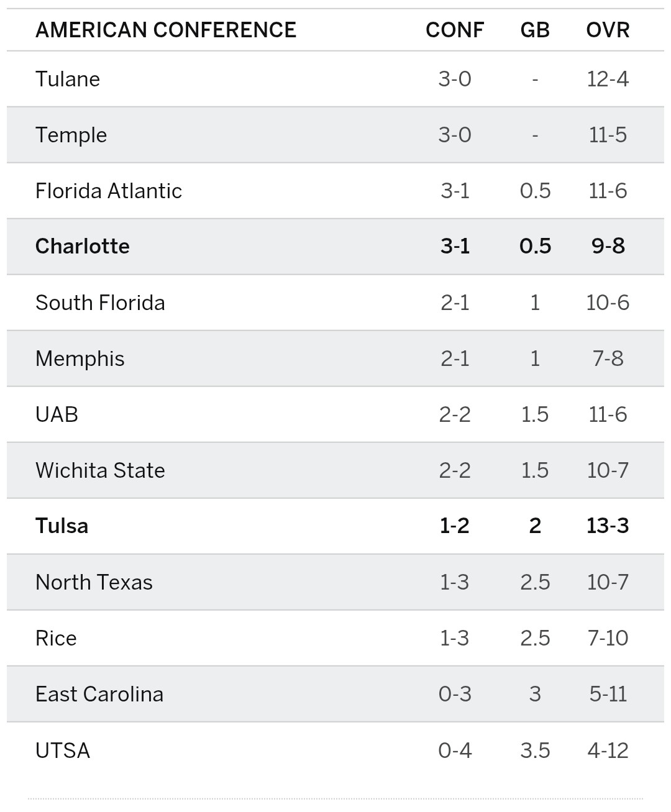Image resolution: width=671 pixels, height=812 pixels.
Task: Go to the South Florida team link
Action: tap(100, 303)
